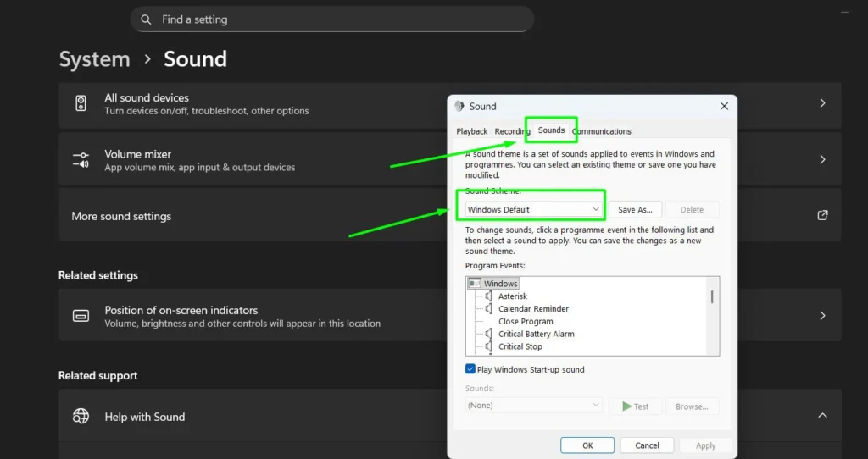Click the external-link icon for More sound settings

pyautogui.click(x=822, y=215)
